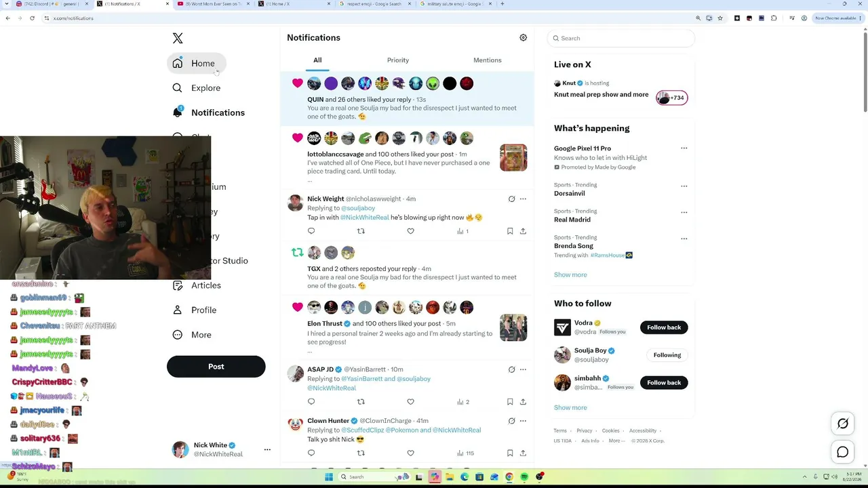View analytics on Clown Hunter's post
868x488 pixels.
[465, 453]
